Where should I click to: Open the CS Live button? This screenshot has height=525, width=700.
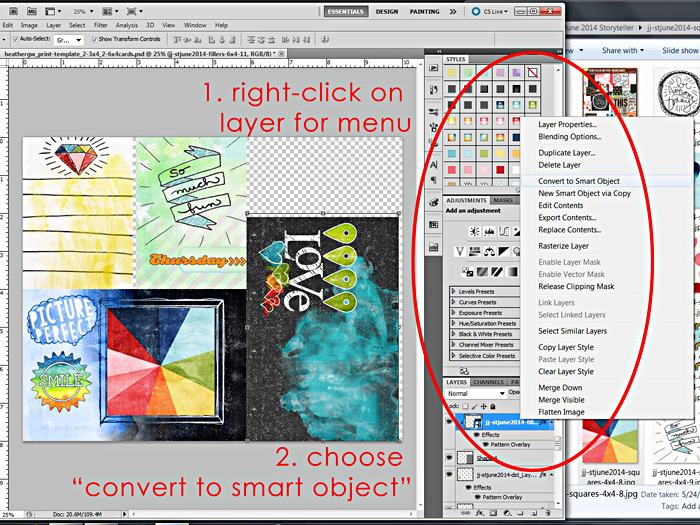pos(490,12)
